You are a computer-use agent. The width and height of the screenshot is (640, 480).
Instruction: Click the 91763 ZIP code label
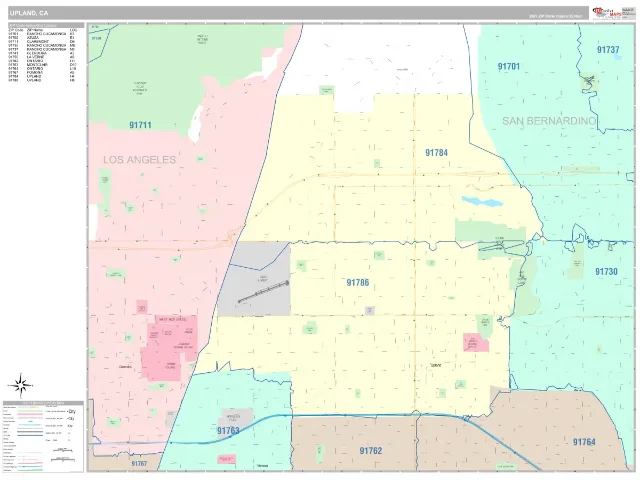click(x=228, y=431)
